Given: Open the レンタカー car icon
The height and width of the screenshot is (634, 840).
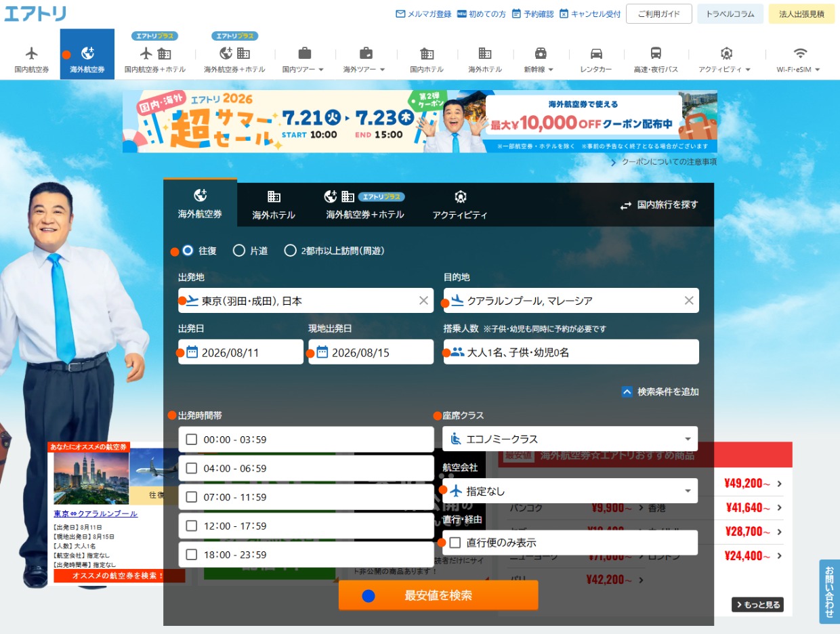Looking at the screenshot, I should (x=596, y=54).
